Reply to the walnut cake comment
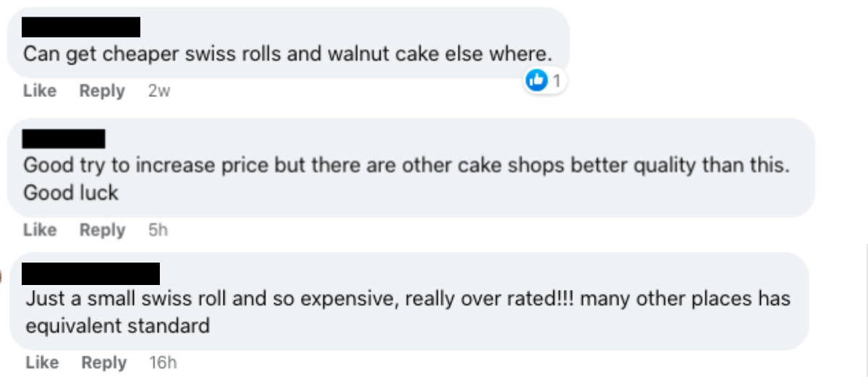 102,91
